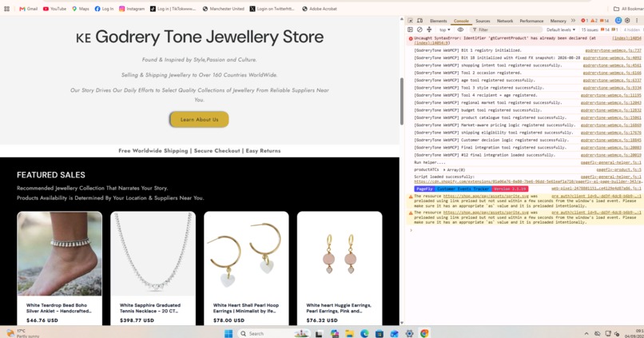Open the All Bookmarks folder
This screenshot has height=338, width=644.
click(628, 9)
